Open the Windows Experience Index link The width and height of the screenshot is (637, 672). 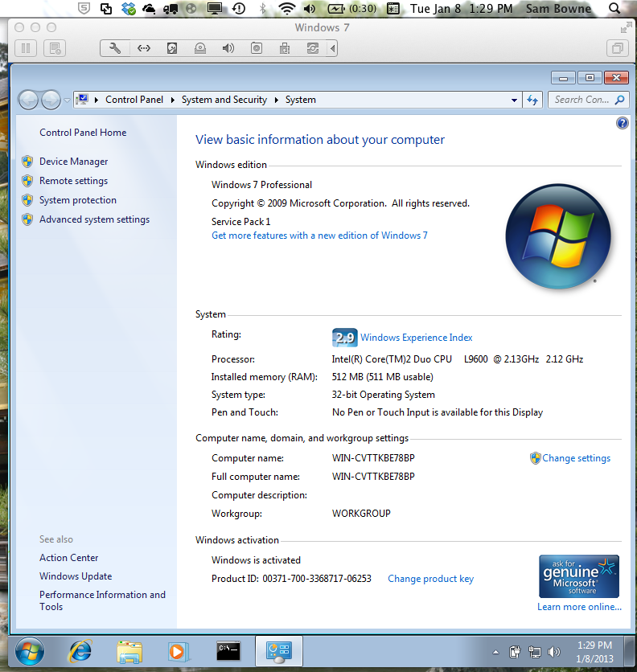pos(416,338)
